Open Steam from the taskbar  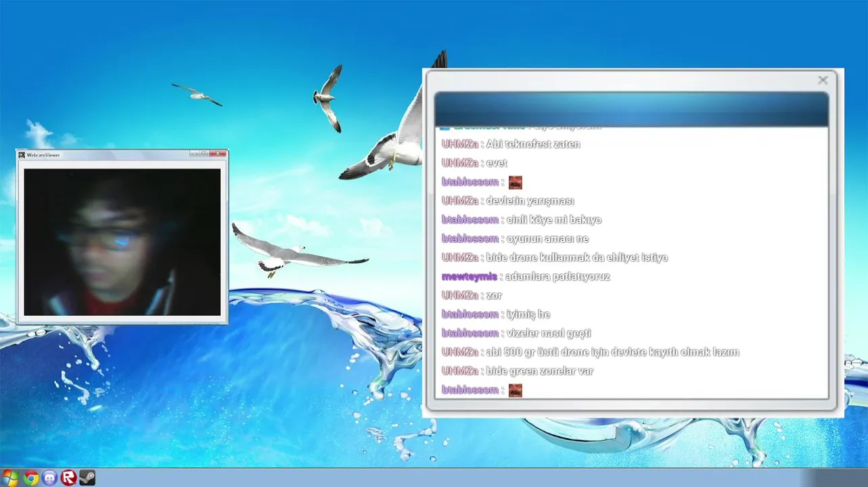pyautogui.click(x=87, y=478)
